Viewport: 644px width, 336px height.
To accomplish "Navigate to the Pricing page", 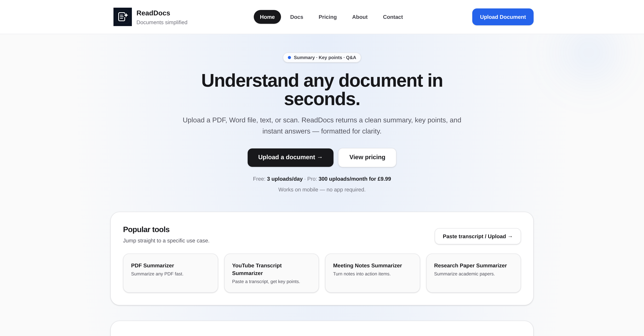I will [x=328, y=17].
